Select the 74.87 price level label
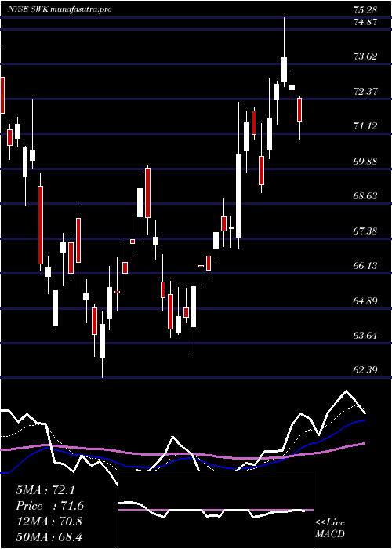 pyautogui.click(x=365, y=22)
